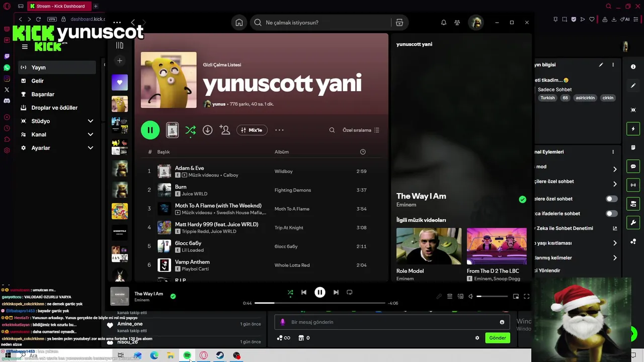
Task: Open Spotify profile avatar menu
Action: (475, 23)
